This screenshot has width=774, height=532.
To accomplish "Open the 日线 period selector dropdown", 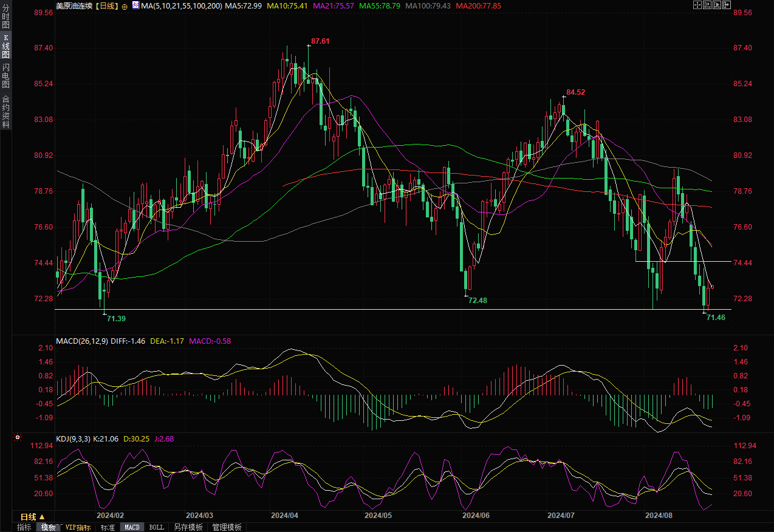I will tap(33, 517).
